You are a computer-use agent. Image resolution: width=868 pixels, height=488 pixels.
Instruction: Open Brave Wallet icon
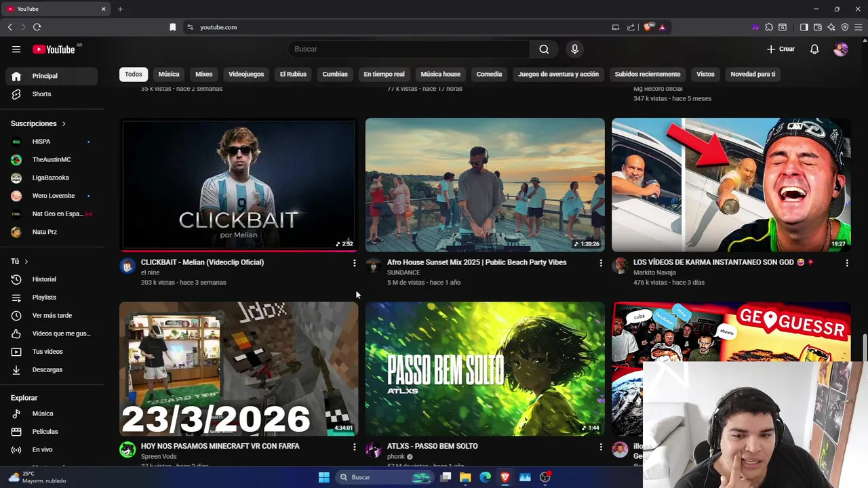[818, 27]
